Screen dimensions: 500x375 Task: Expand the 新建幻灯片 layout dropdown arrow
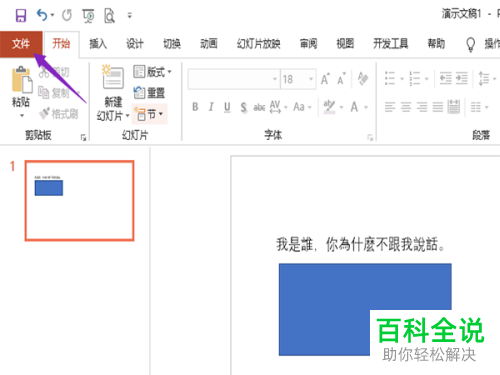pyautogui.click(x=127, y=116)
